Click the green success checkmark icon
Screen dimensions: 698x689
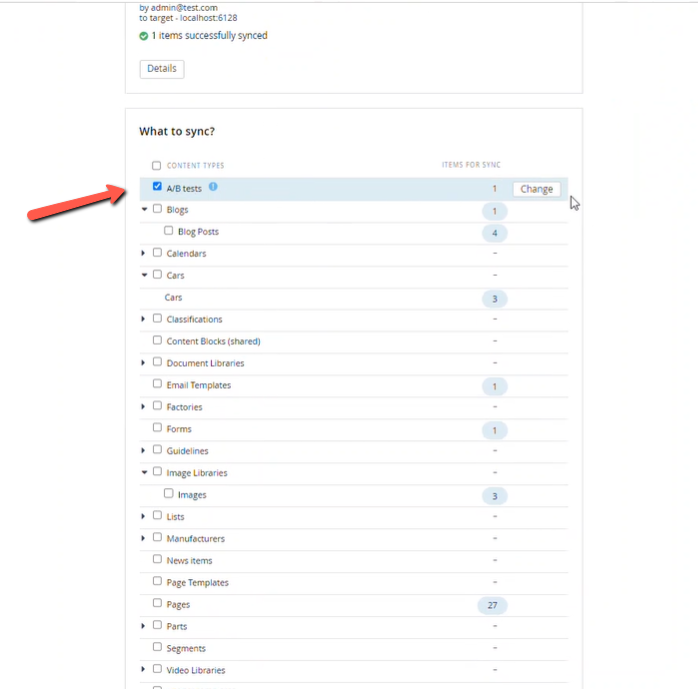point(143,36)
